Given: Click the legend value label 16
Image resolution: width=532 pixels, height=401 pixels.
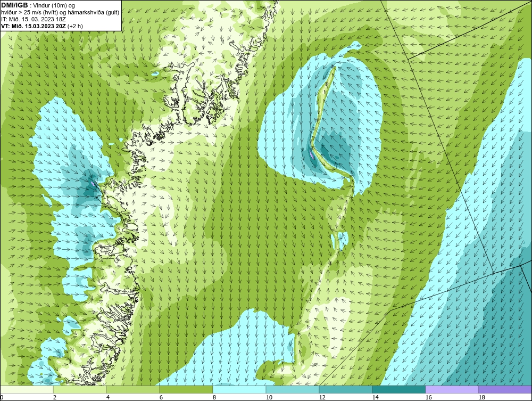Looking at the screenshot, I should 428,397.
